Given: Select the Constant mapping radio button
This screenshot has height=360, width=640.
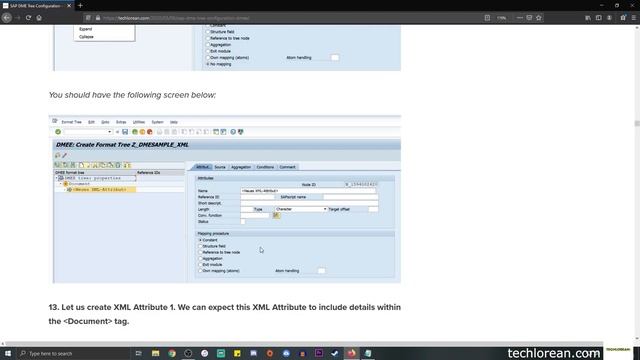Looking at the screenshot, I should 200,240.
